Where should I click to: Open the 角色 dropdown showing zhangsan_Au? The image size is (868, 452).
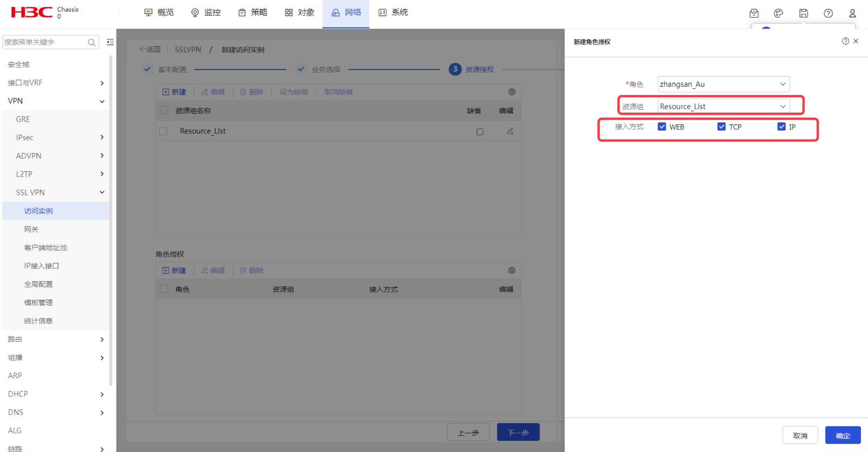[724, 84]
